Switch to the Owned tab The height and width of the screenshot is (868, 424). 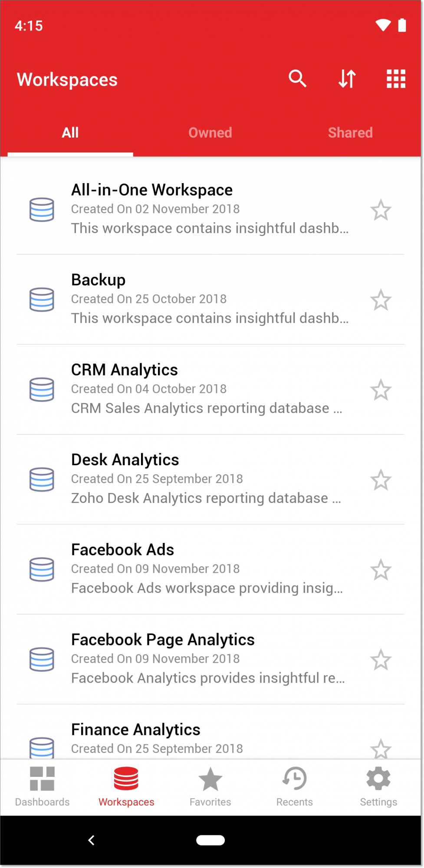(210, 132)
